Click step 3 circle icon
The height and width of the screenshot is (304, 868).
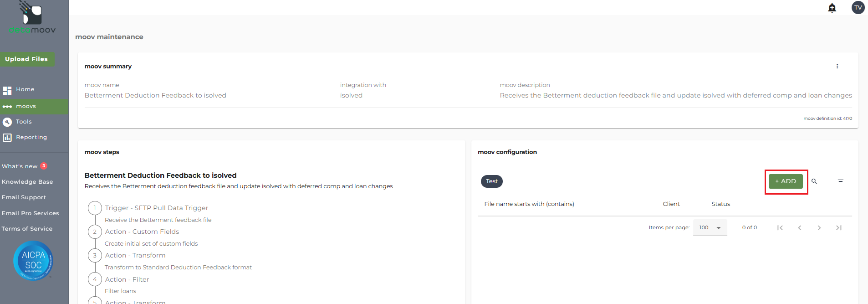95,255
